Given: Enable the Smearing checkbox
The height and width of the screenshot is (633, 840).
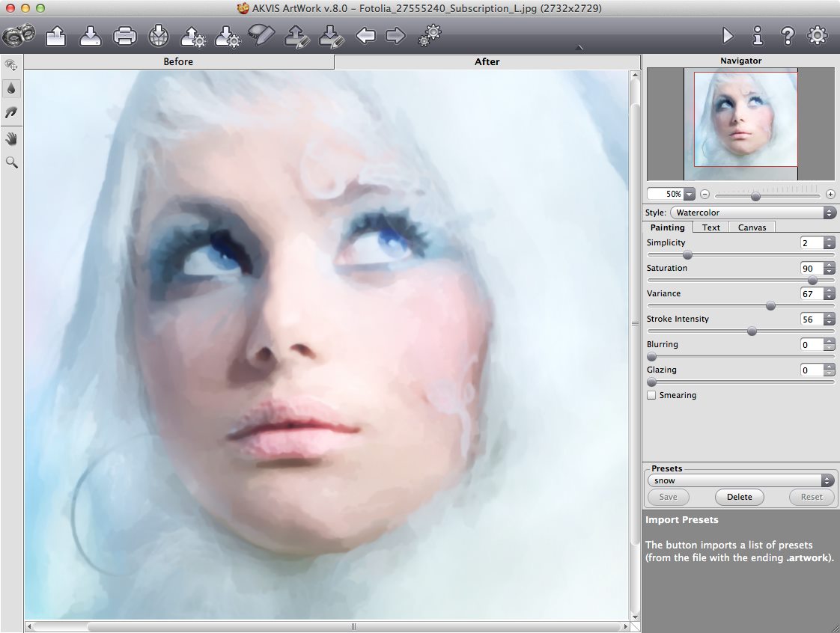Looking at the screenshot, I should (652, 395).
